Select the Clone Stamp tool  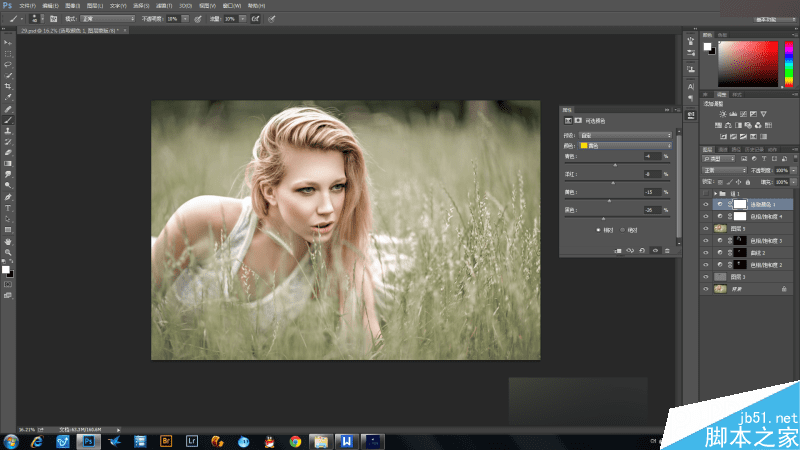pyautogui.click(x=8, y=131)
